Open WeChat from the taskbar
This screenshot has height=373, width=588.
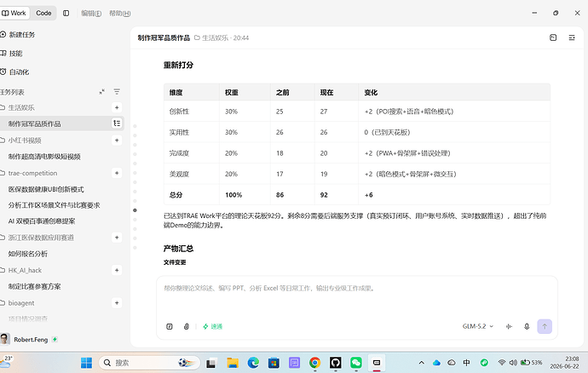click(x=356, y=363)
